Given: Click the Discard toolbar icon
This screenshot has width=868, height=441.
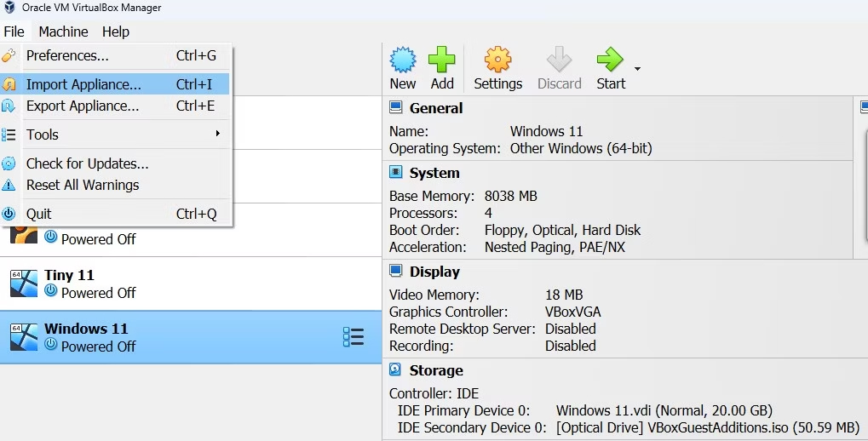Looking at the screenshot, I should tap(559, 61).
